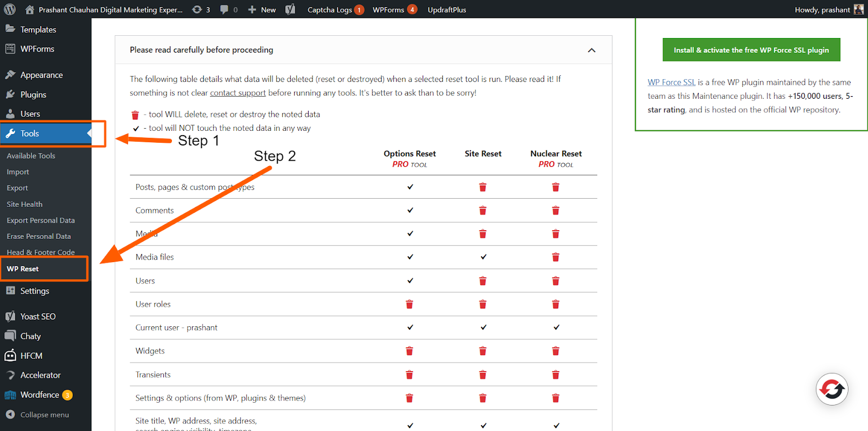The width and height of the screenshot is (868, 431).
Task: Go to Available Tools submenu
Action: (31, 156)
